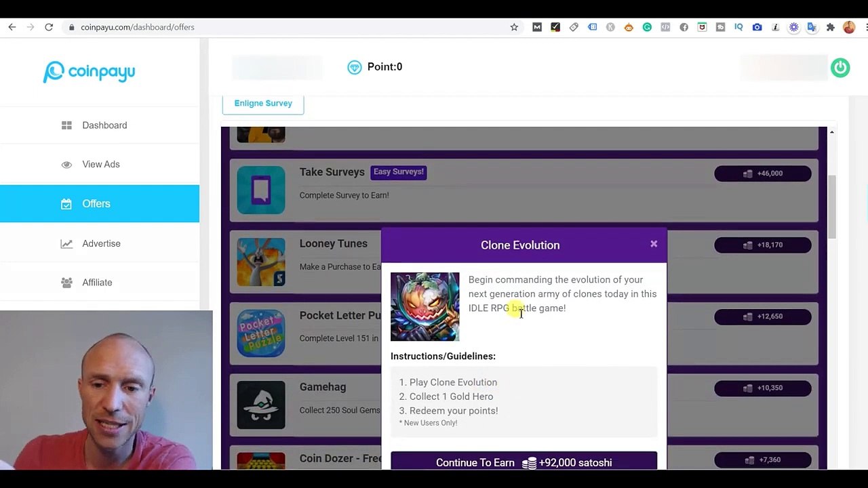The width and height of the screenshot is (868, 488).
Task: Click the 'New Users Only!' note
Action: 429,423
